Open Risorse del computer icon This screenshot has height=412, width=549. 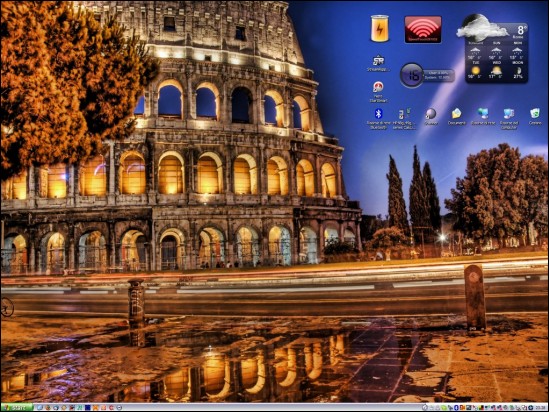pos(509,119)
